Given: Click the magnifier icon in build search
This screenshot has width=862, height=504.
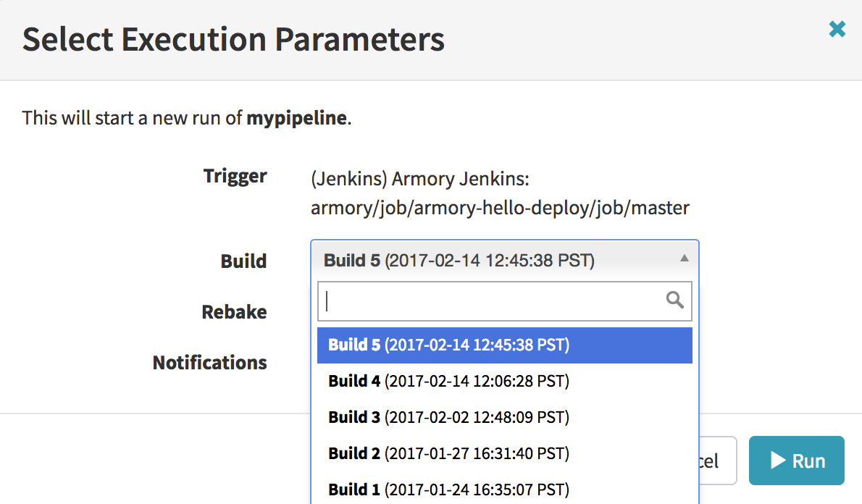Looking at the screenshot, I should [x=674, y=301].
